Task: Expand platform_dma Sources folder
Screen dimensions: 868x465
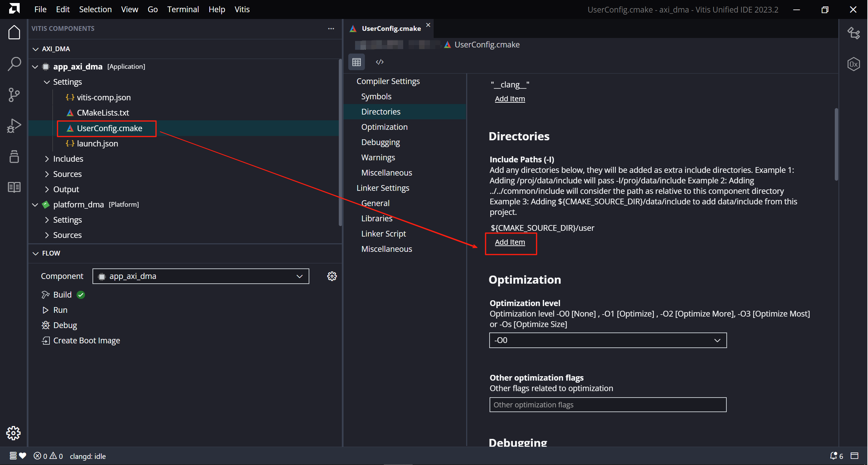Action: pos(47,235)
